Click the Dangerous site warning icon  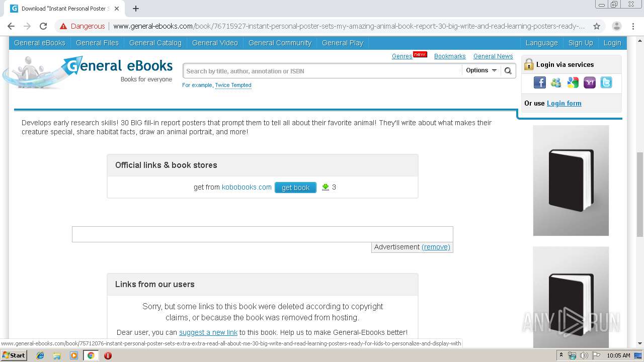63,26
